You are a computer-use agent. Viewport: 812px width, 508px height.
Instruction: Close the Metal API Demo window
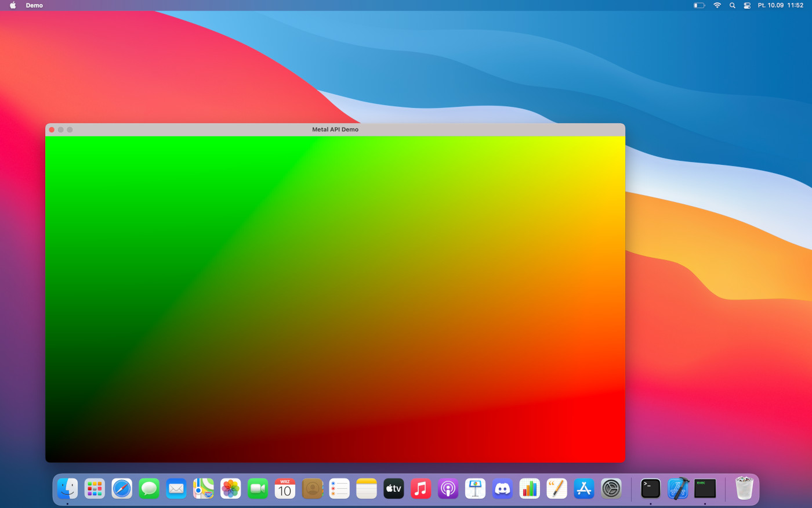tap(52, 129)
